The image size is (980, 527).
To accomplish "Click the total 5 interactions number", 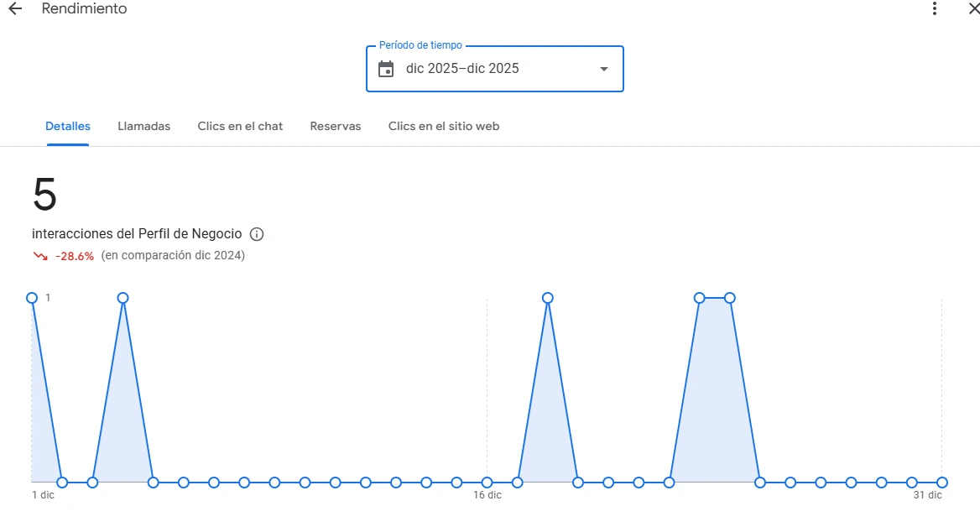I will pyautogui.click(x=44, y=195).
